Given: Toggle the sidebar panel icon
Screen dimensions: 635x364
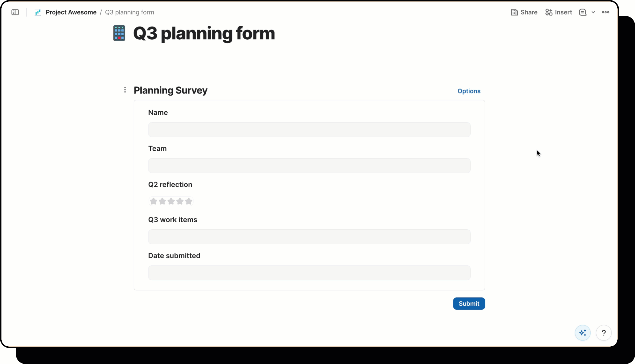Looking at the screenshot, I should pos(15,12).
